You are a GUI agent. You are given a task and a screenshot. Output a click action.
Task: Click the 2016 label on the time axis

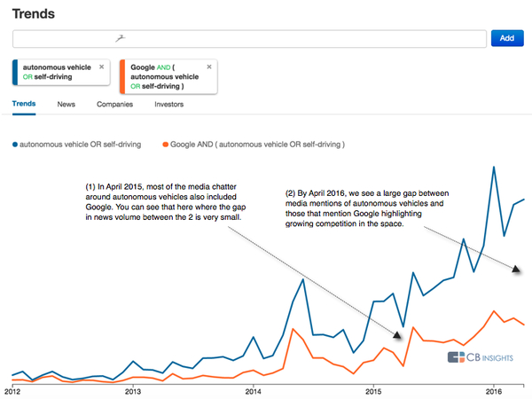coord(494,389)
